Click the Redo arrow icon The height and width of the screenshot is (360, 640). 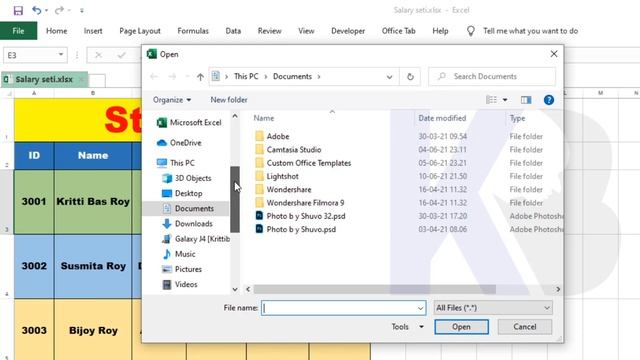coord(59,10)
